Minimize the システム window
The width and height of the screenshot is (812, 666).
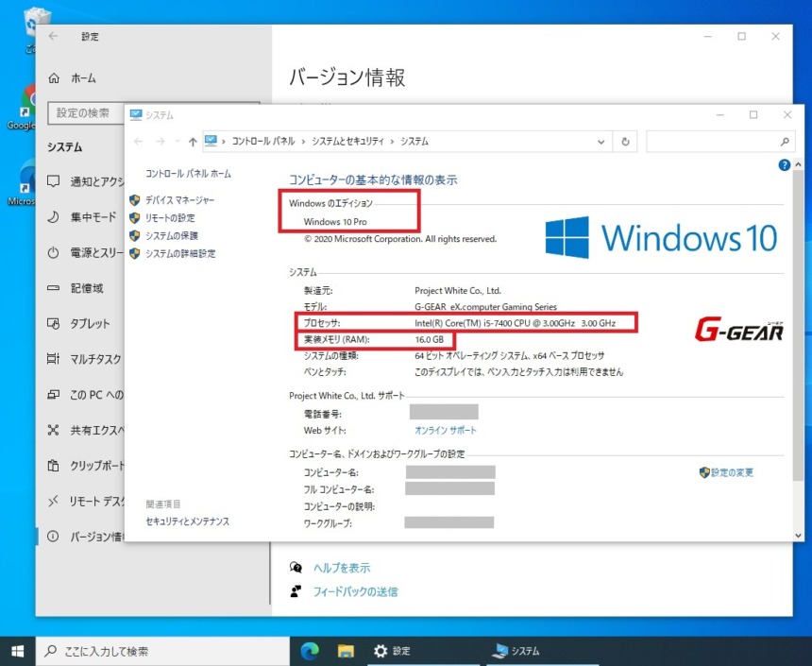click(x=719, y=115)
